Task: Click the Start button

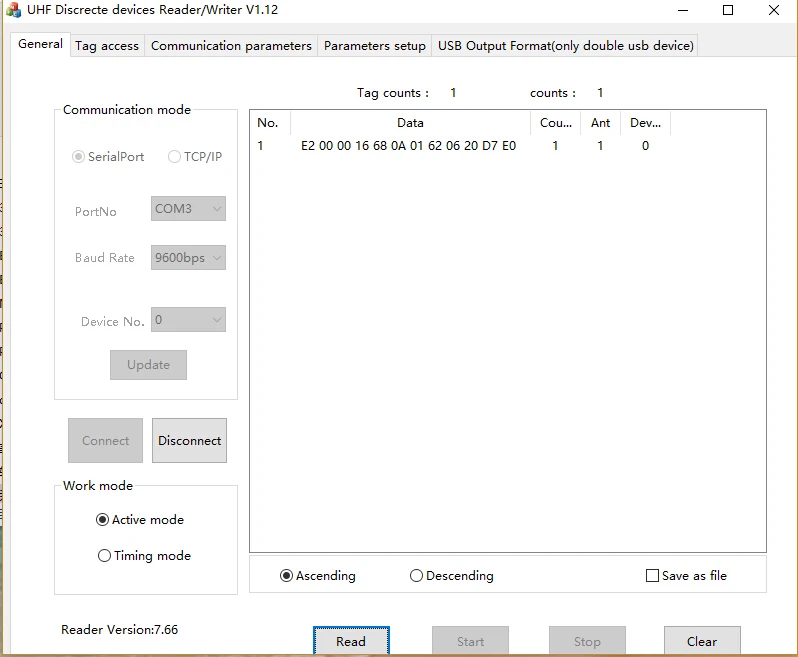Action: point(470,641)
